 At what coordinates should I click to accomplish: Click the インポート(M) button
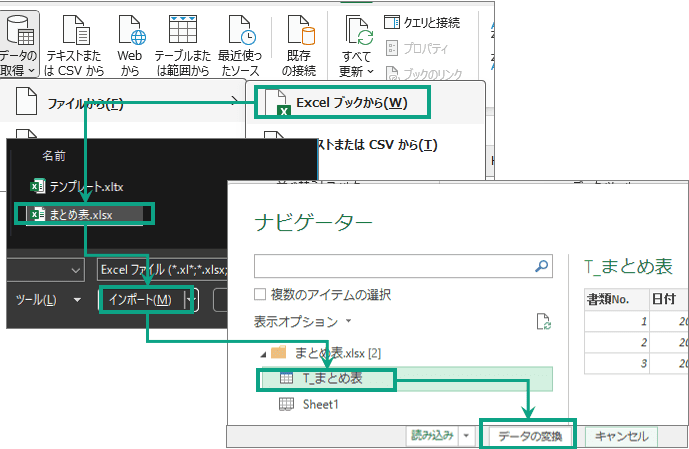tap(140, 300)
